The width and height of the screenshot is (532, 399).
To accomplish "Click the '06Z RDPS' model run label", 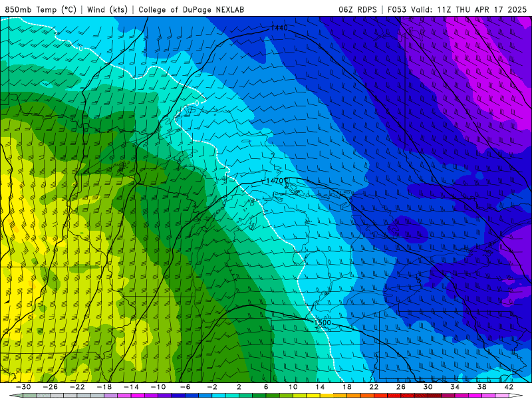I will (x=358, y=9).
